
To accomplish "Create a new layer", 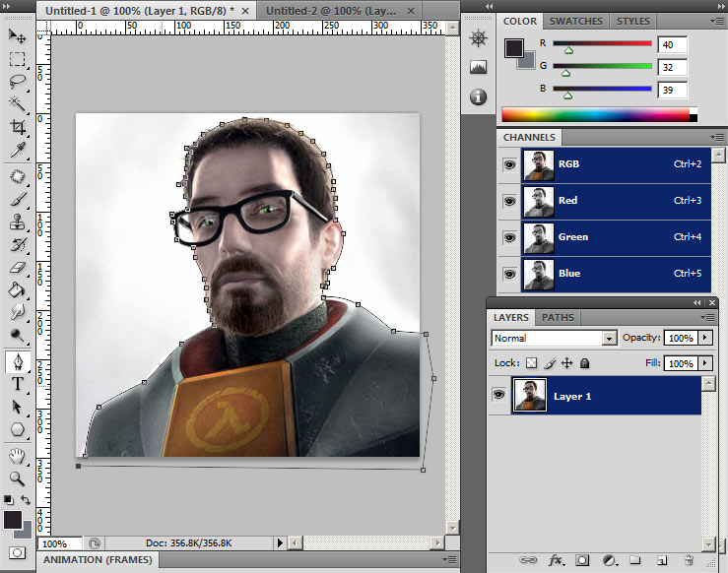I will coord(662,561).
